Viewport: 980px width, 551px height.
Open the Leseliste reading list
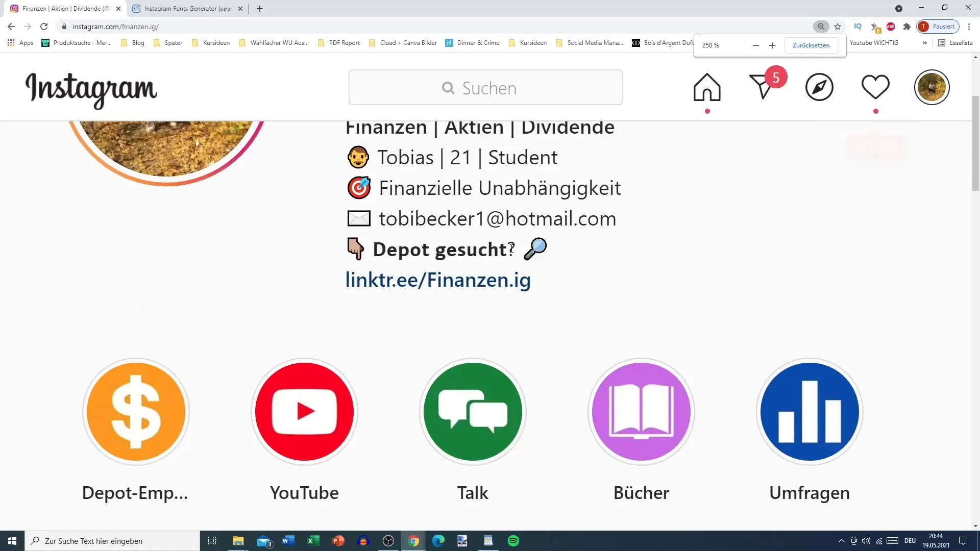point(955,43)
